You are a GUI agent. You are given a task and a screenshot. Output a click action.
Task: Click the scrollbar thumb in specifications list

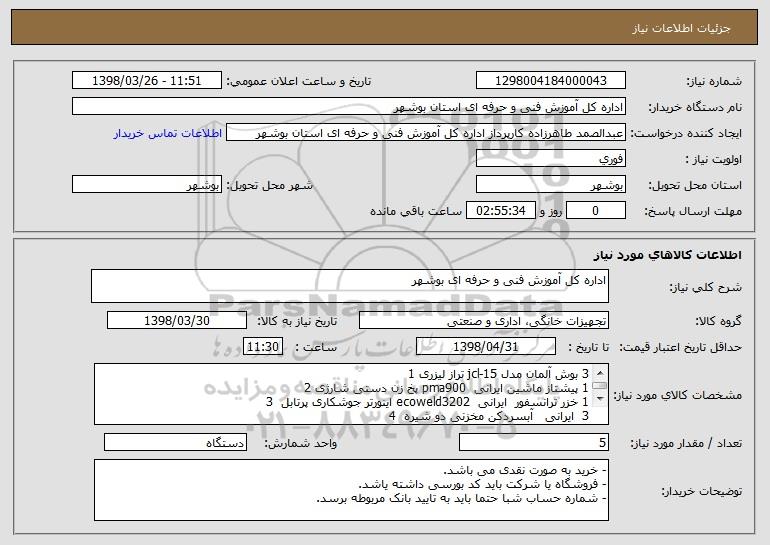point(600,386)
